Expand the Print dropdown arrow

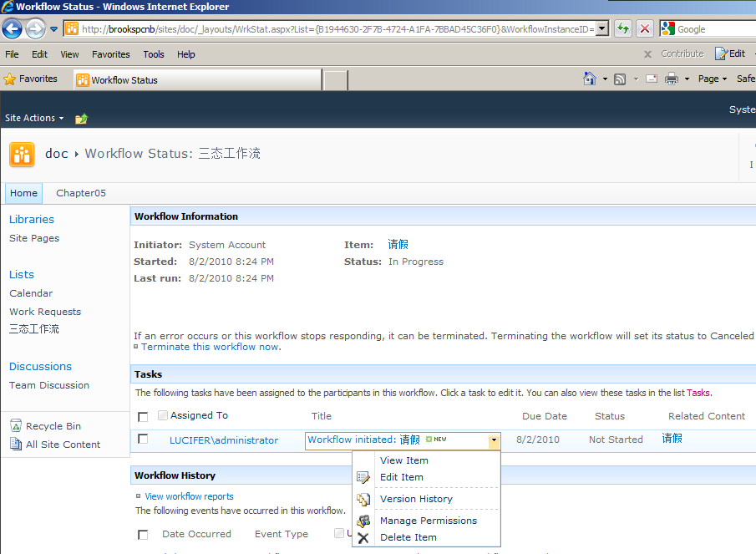coord(687,79)
